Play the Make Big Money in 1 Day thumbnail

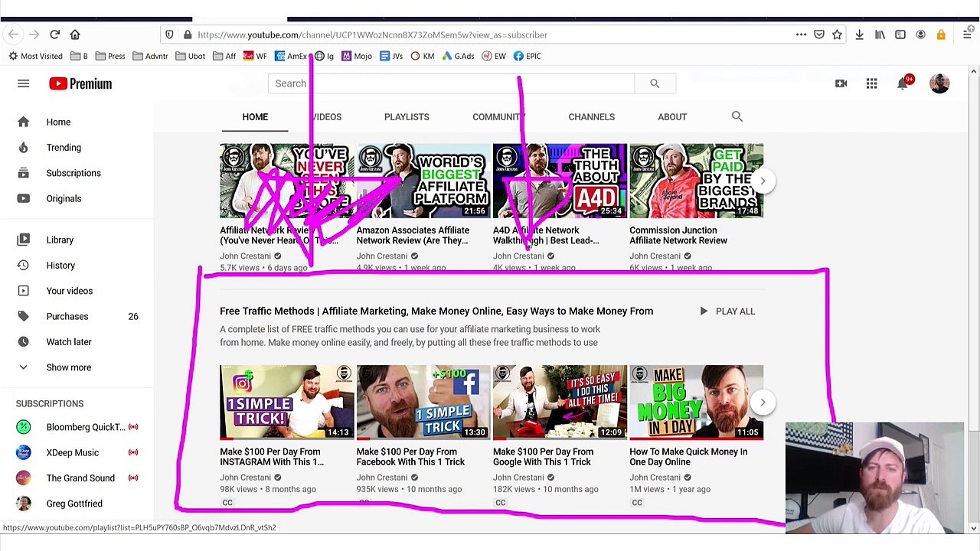click(x=696, y=402)
